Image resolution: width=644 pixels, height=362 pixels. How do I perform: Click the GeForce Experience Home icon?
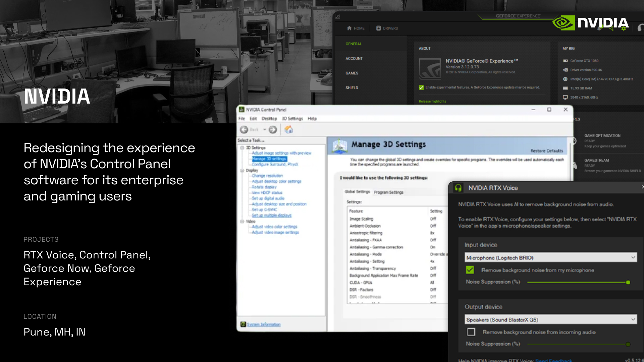(x=349, y=28)
